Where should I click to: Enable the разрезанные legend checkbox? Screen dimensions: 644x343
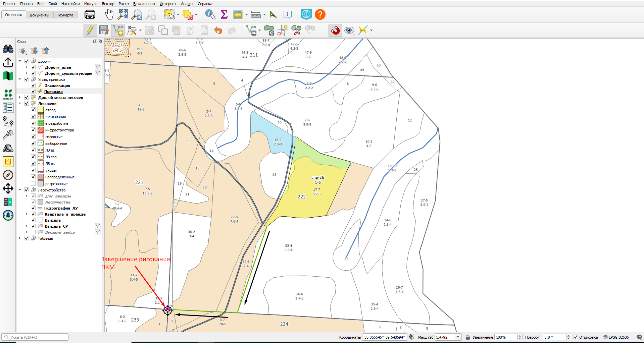(33, 183)
